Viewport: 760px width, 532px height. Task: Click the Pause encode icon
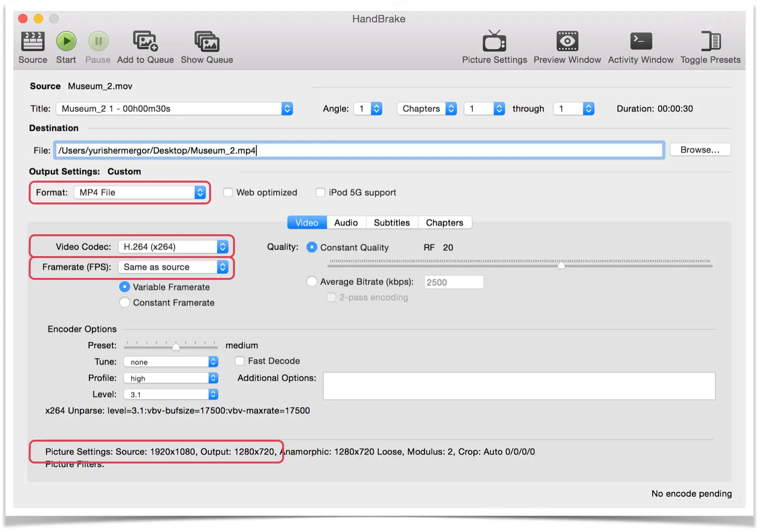click(98, 41)
